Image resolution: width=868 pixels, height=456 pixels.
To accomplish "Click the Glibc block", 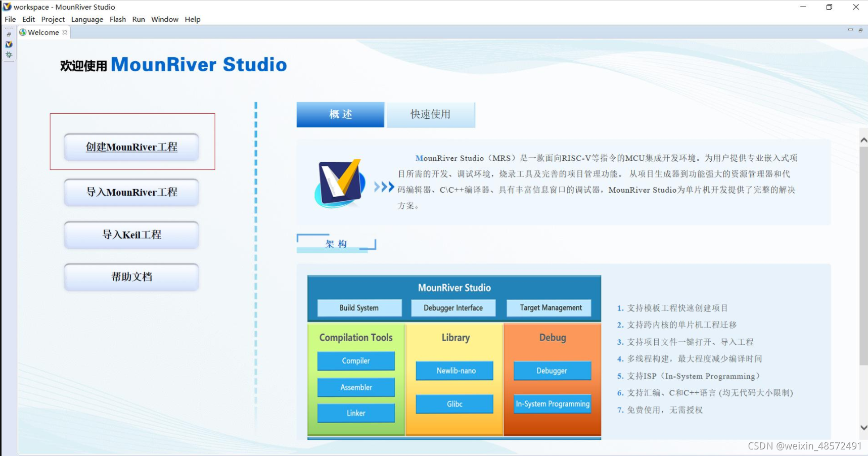I will coord(454,404).
